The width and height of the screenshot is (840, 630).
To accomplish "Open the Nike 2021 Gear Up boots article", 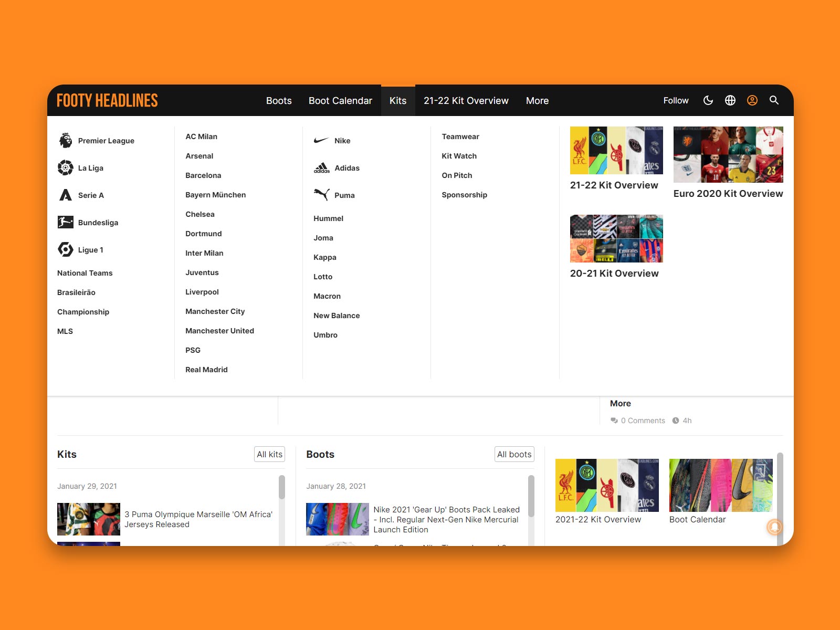I will click(x=446, y=519).
